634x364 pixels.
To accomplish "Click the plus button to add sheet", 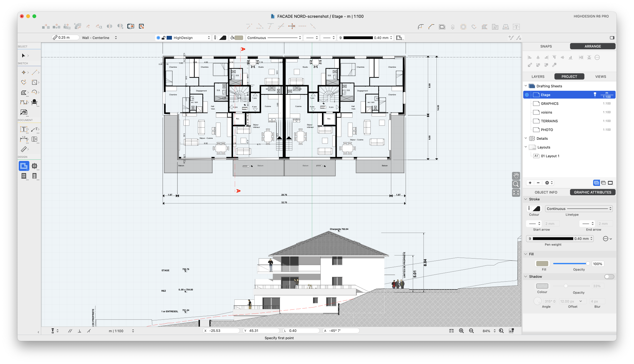I will point(530,183).
